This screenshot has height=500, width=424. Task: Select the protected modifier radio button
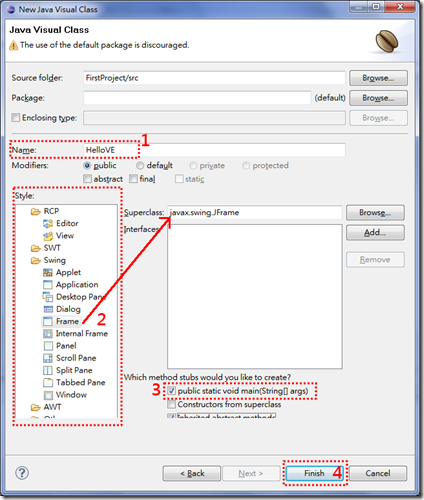click(x=246, y=166)
